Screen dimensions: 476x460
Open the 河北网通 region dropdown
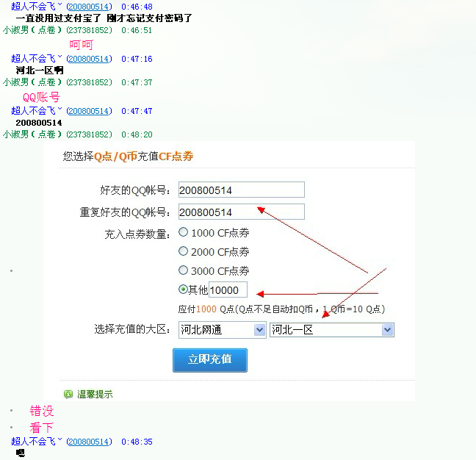pyautogui.click(x=223, y=330)
